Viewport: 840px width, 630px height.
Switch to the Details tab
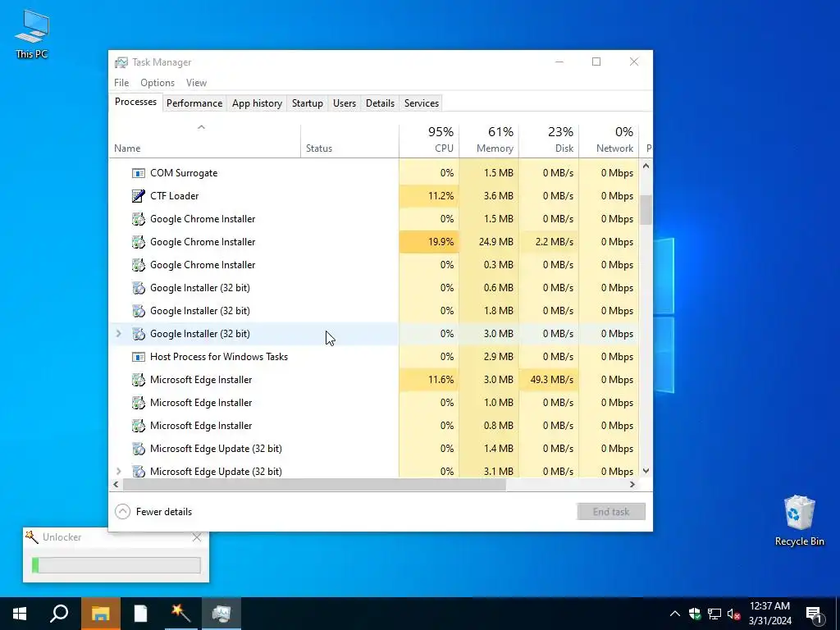tap(380, 103)
